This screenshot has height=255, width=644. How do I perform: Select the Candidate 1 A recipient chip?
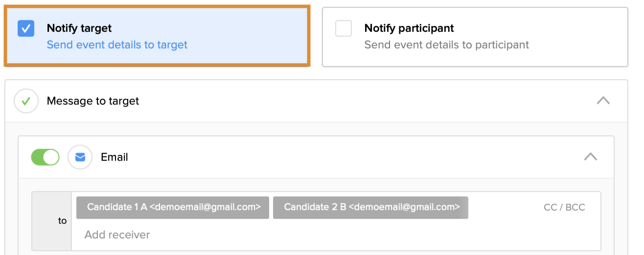(173, 207)
